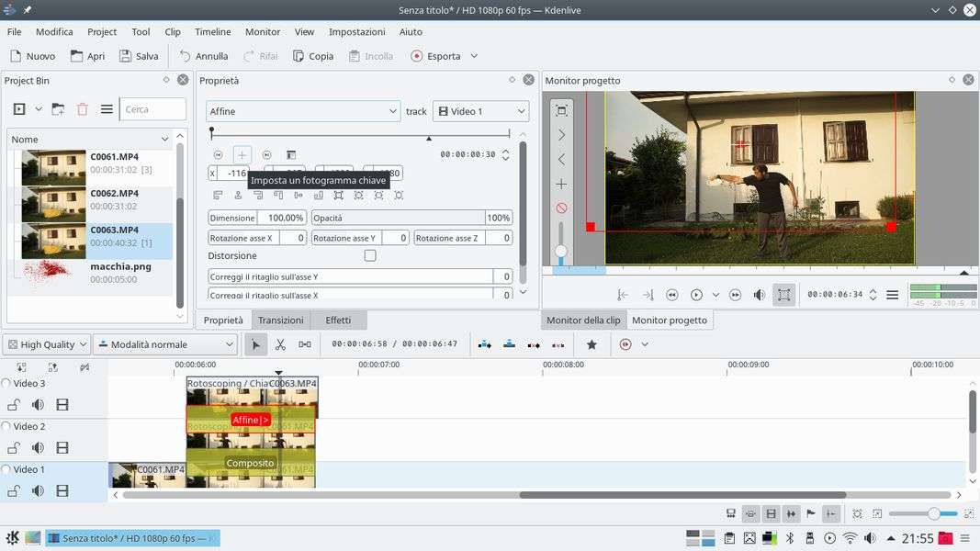
Task: Enable the Distorsione checkbox
Action: pos(370,256)
